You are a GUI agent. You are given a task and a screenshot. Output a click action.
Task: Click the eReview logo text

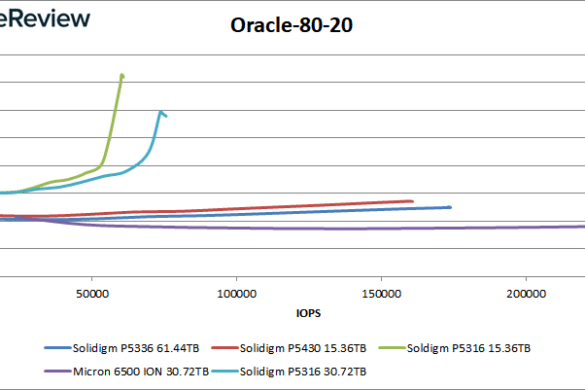tap(45, 18)
